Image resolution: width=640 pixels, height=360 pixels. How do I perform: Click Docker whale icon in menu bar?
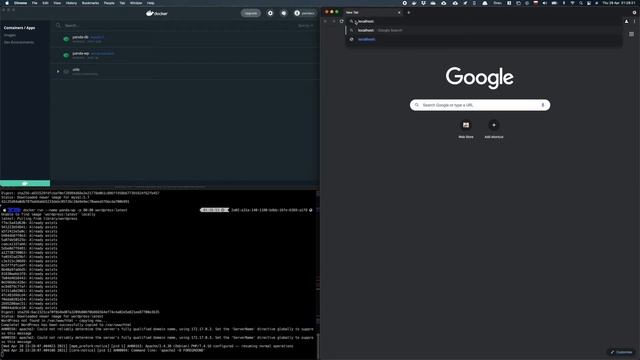pyautogui.click(x=414, y=3)
